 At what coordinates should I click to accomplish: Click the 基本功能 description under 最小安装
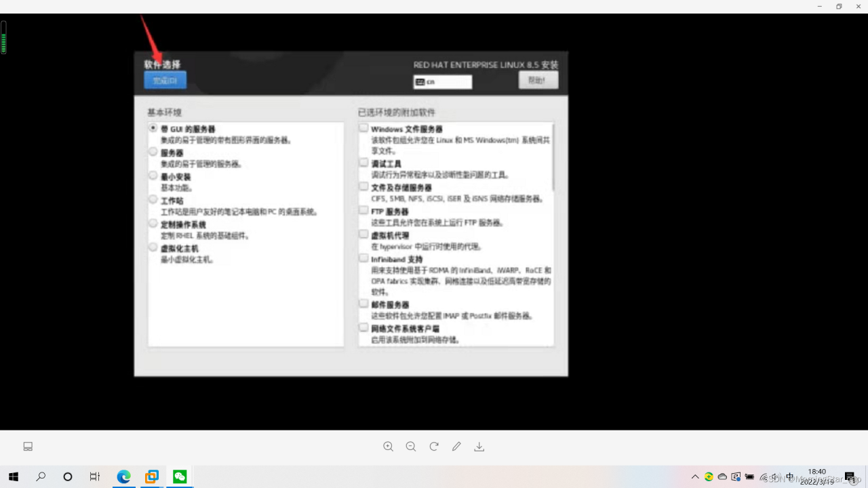tap(176, 188)
